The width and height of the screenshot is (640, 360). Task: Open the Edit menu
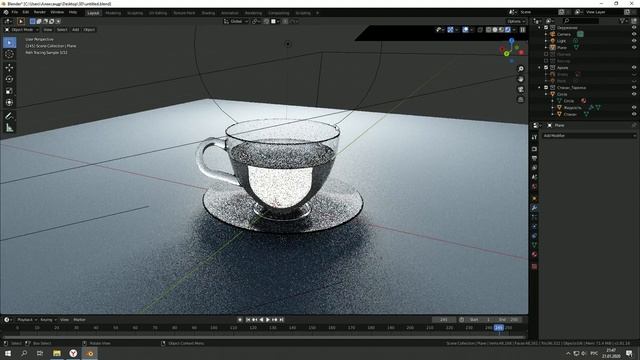26,12
